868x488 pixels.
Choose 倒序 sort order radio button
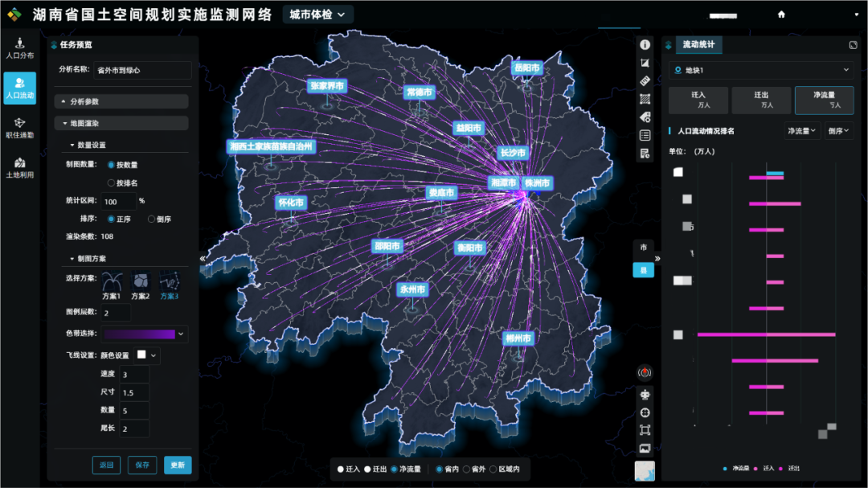(151, 219)
